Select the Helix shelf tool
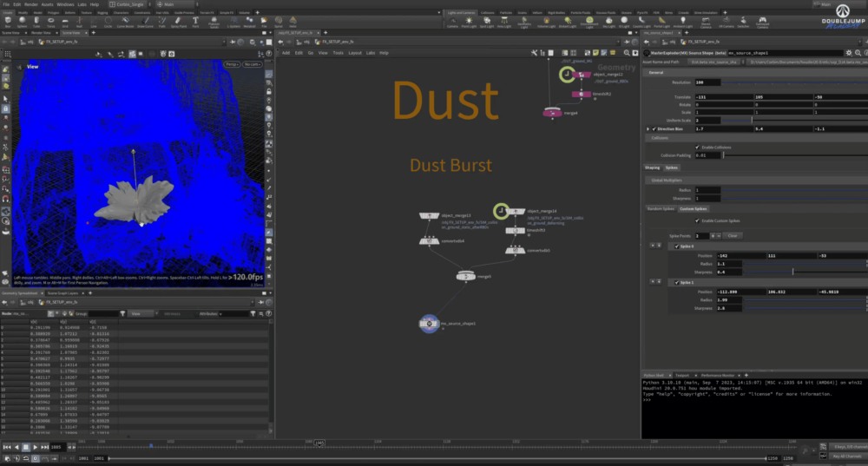Screen dimensions: 868x466 [x=293, y=21]
